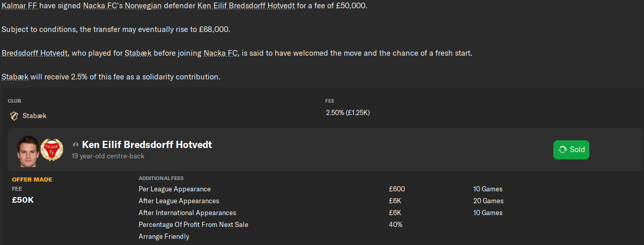Click the Stabæk shield icon in club table
Image resolution: width=644 pixels, height=245 pixels.
[14, 116]
